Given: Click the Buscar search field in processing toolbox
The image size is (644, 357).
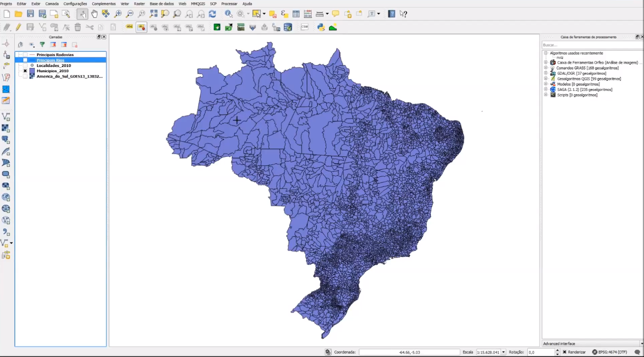Looking at the screenshot, I should point(591,45).
